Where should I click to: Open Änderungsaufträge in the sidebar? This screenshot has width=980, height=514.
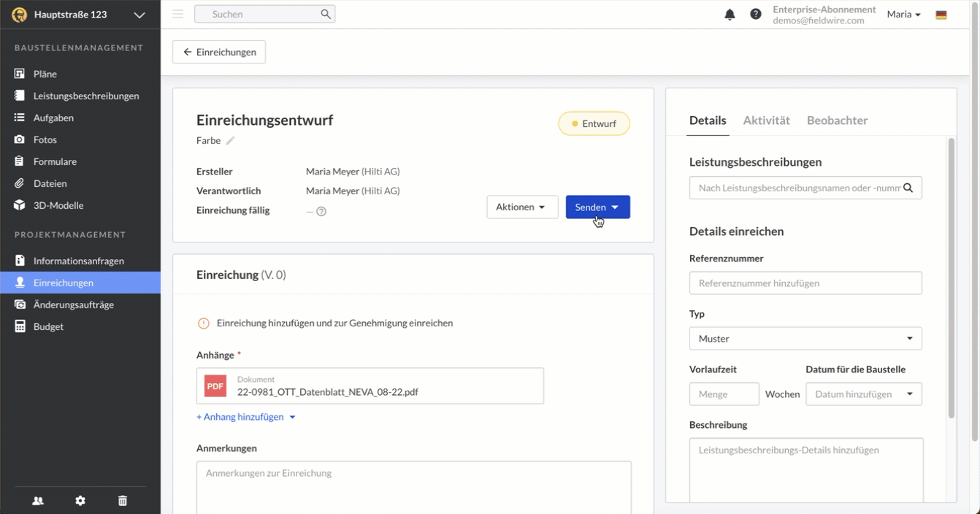pos(74,304)
